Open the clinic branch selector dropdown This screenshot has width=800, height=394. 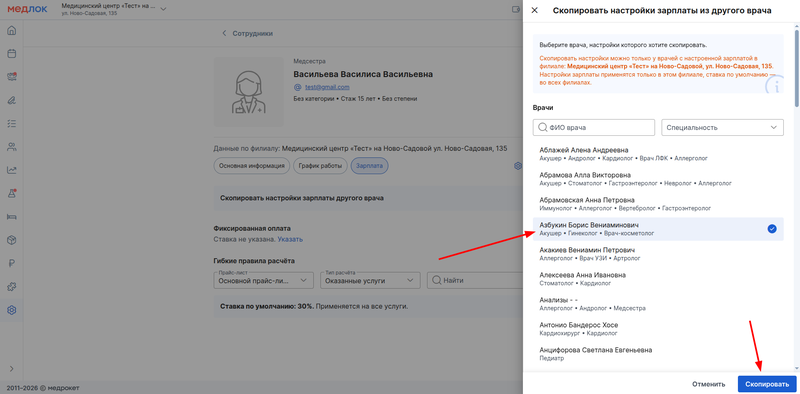(x=113, y=9)
